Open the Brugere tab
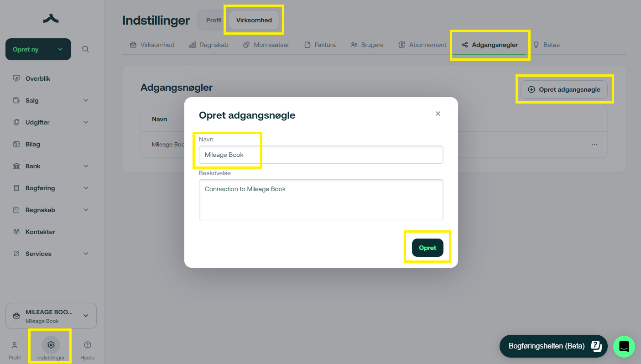Screen dimensions: 641x364 pyautogui.click(x=367, y=45)
